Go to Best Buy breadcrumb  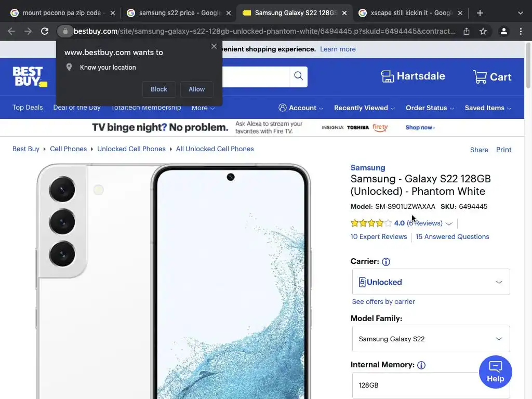click(26, 149)
